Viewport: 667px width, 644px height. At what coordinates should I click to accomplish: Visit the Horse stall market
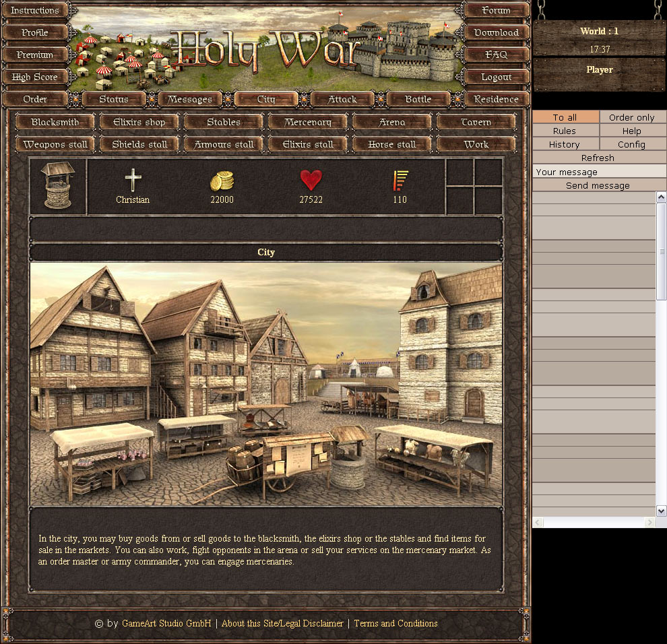392,145
